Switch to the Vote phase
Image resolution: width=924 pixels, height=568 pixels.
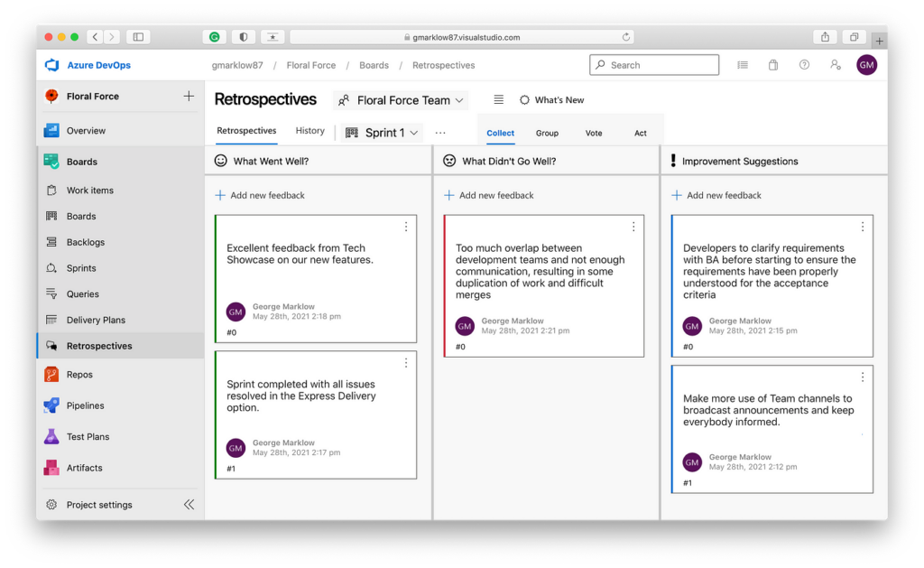[x=594, y=132]
